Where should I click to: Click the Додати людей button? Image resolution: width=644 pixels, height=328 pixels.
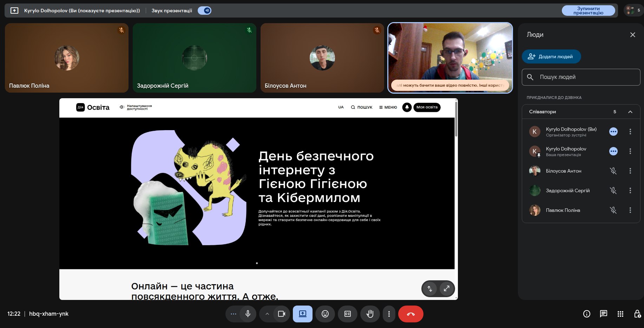[551, 56]
